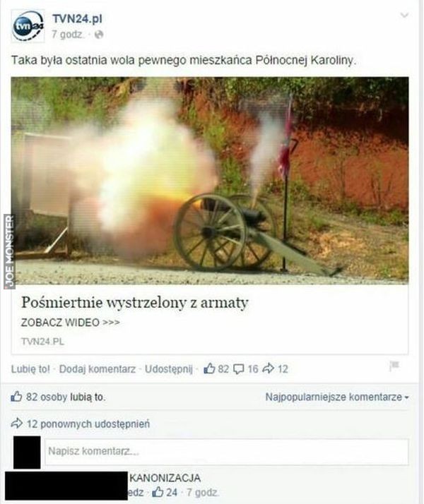Click share arrow beside 12 ponownych udostępnień

[17, 424]
